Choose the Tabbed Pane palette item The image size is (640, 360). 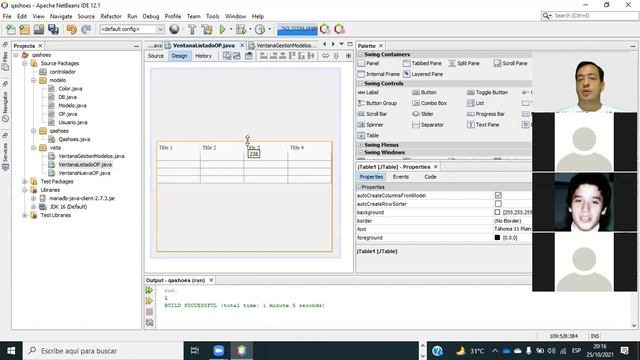(422, 63)
